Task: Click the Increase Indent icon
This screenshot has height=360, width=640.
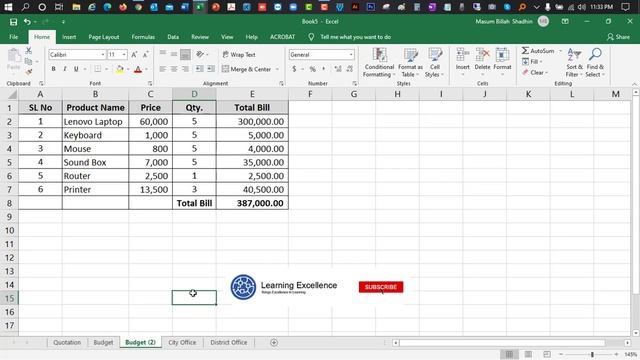Action: tap(211, 69)
